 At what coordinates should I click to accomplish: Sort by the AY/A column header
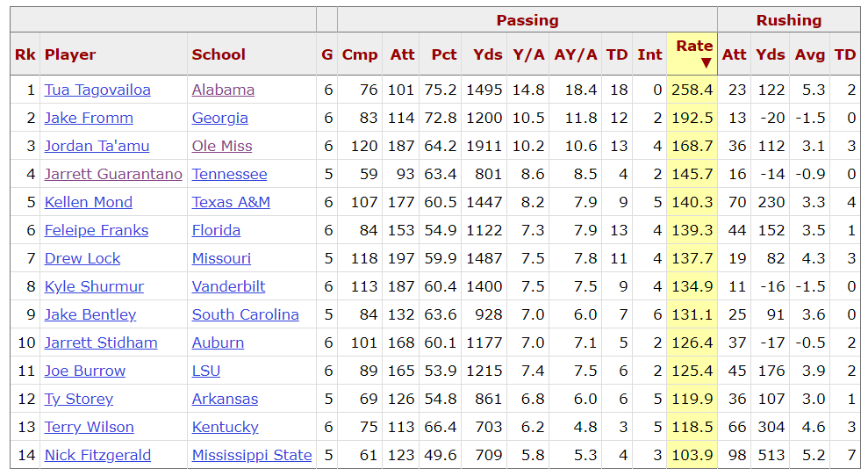(x=575, y=54)
